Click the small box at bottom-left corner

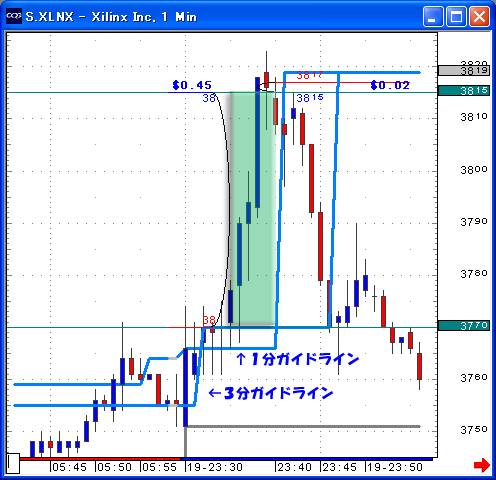[x=13, y=463]
